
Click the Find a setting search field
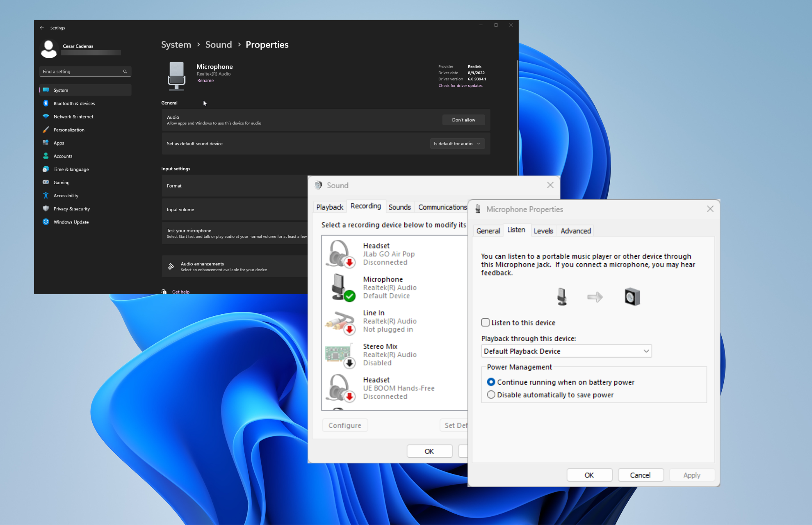pos(81,71)
